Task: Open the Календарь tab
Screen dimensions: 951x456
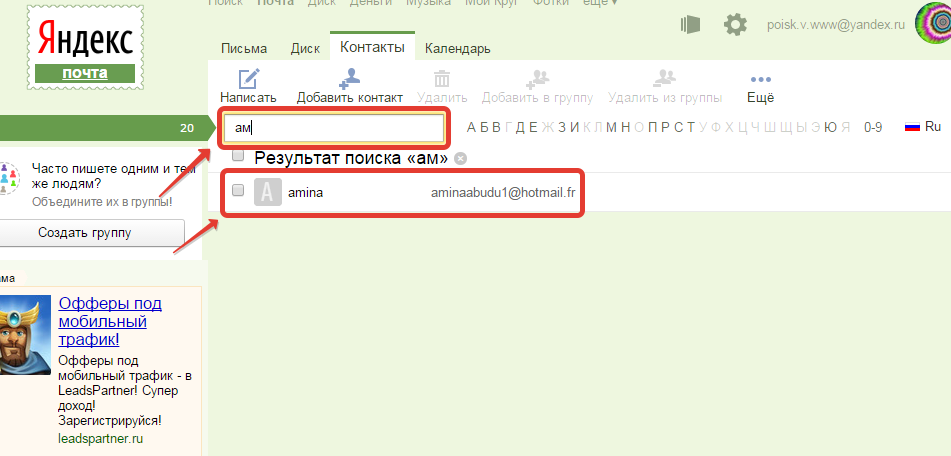Action: (457, 48)
